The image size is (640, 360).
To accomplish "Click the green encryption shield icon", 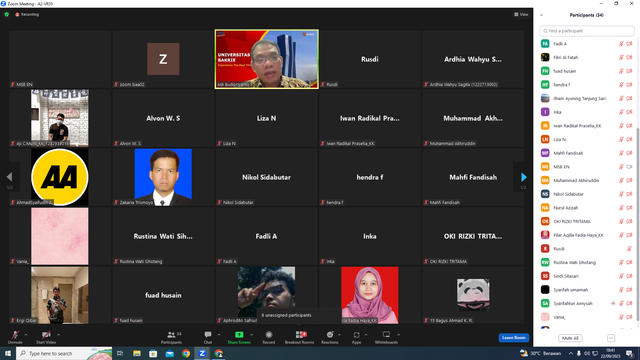I will click(x=7, y=14).
